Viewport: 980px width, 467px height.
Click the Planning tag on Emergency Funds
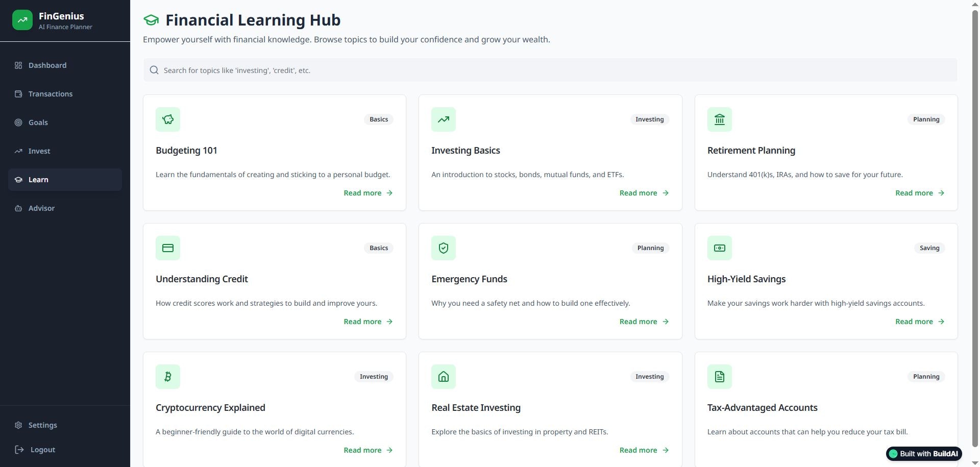650,248
